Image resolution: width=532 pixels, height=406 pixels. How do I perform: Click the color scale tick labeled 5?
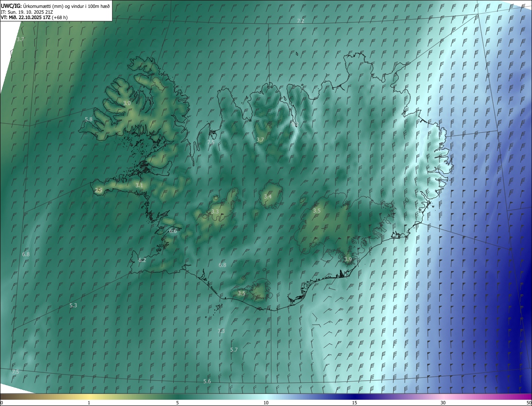[x=177, y=403]
